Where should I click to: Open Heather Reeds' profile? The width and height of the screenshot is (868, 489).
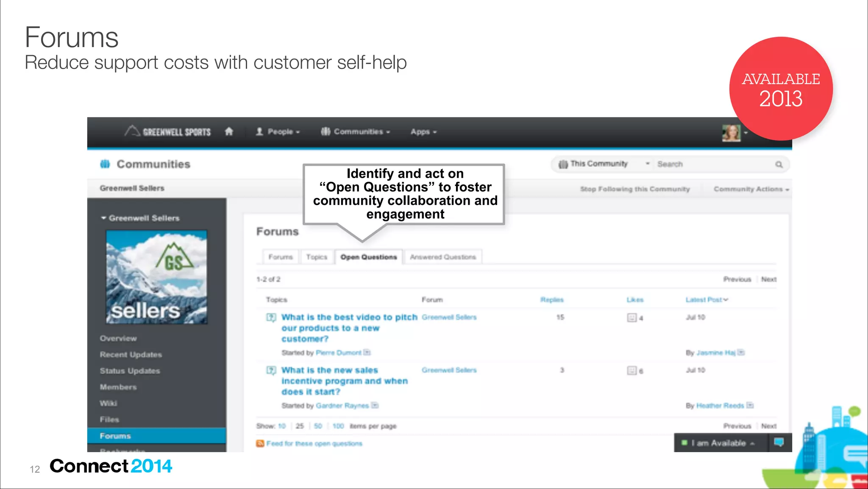tap(720, 406)
